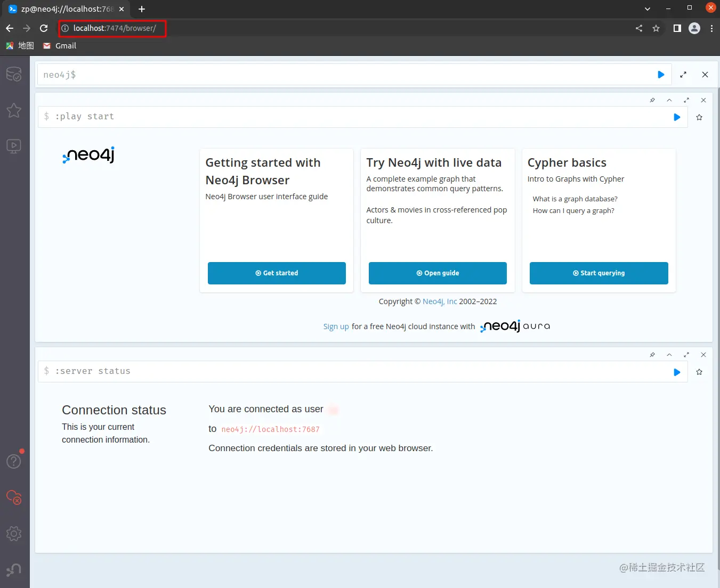Open the 地图 bookmark
The image size is (720, 588).
[20, 46]
